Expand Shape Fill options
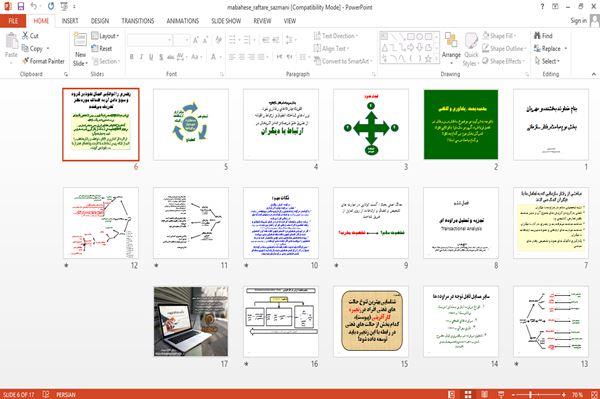600x399 pixels. click(x=499, y=36)
